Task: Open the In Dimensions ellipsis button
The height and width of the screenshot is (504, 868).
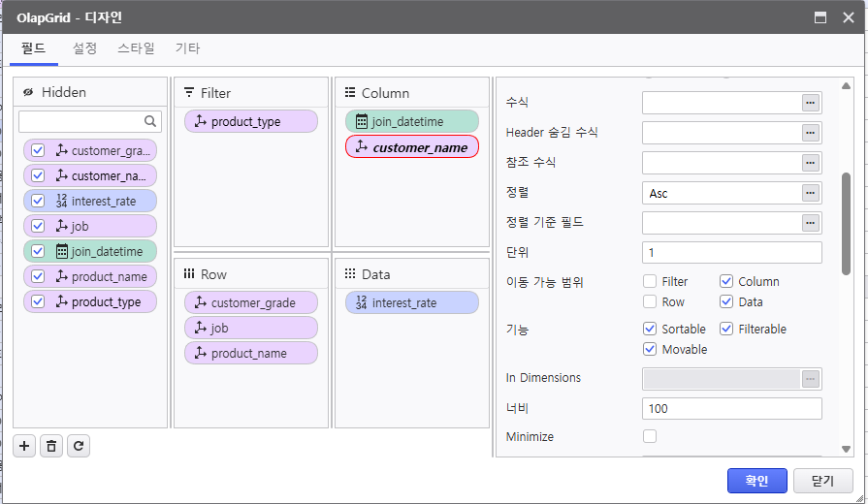Action: [x=811, y=379]
